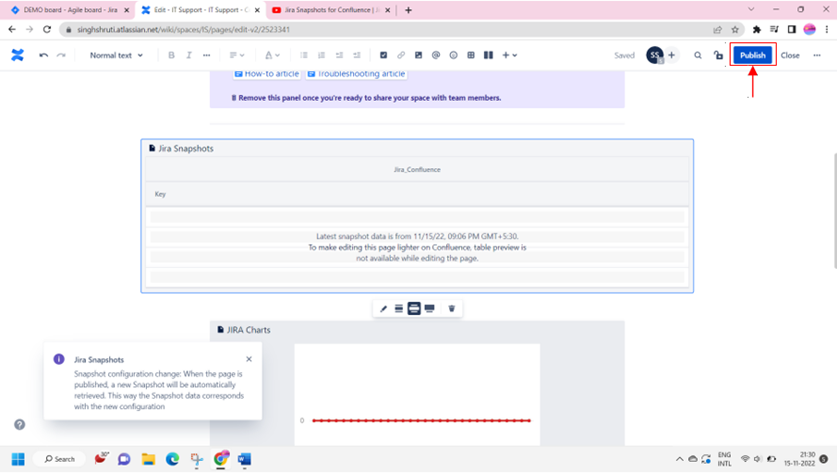Go back in browser history

(x=12, y=29)
